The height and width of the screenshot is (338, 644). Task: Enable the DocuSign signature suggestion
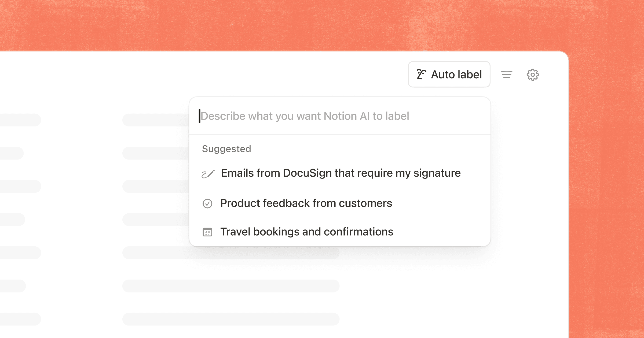click(340, 173)
